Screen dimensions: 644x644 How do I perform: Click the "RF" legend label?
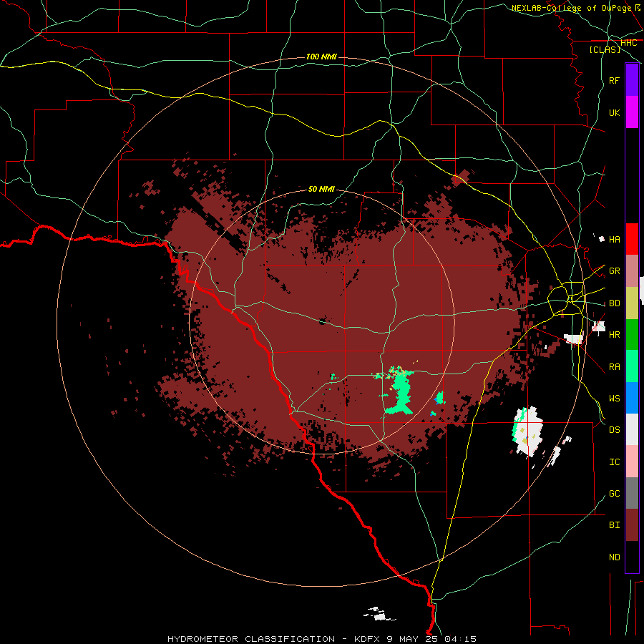[614, 80]
